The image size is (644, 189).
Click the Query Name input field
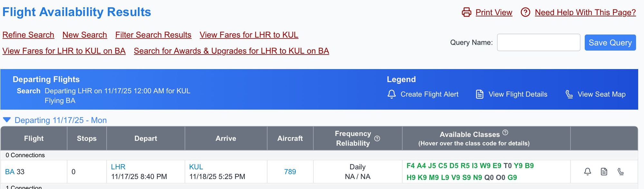[x=538, y=42]
